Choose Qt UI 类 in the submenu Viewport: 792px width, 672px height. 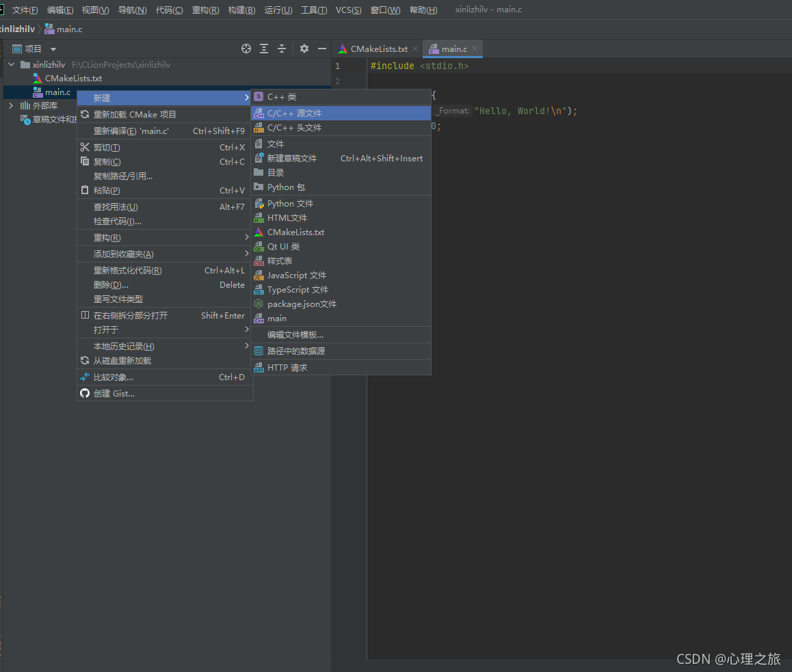tap(341, 246)
